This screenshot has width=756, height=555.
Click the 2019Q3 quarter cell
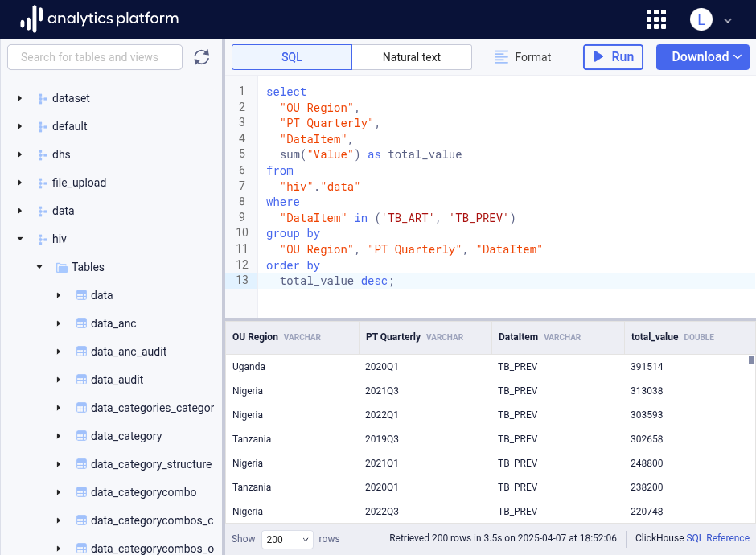point(382,439)
